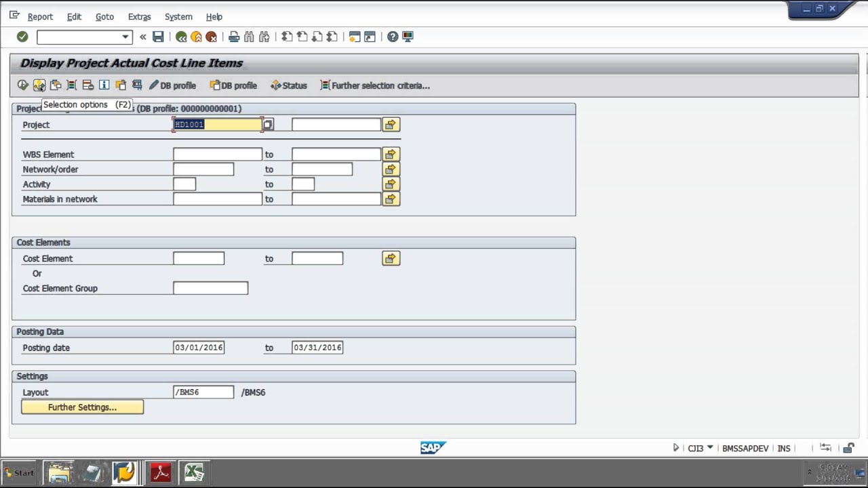Viewport: 868px width, 488px height.
Task: Open search help beside Project field
Action: (269, 125)
